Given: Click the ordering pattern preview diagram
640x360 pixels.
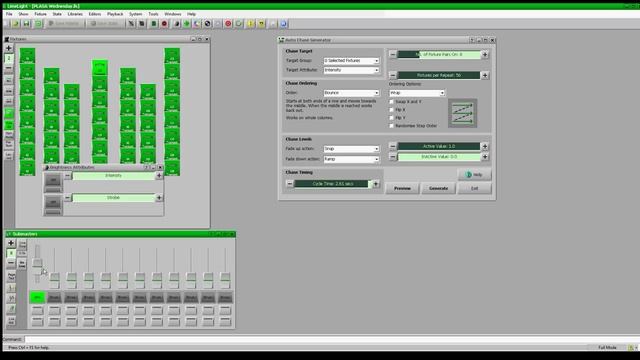Looking at the screenshot, I should pos(462,113).
